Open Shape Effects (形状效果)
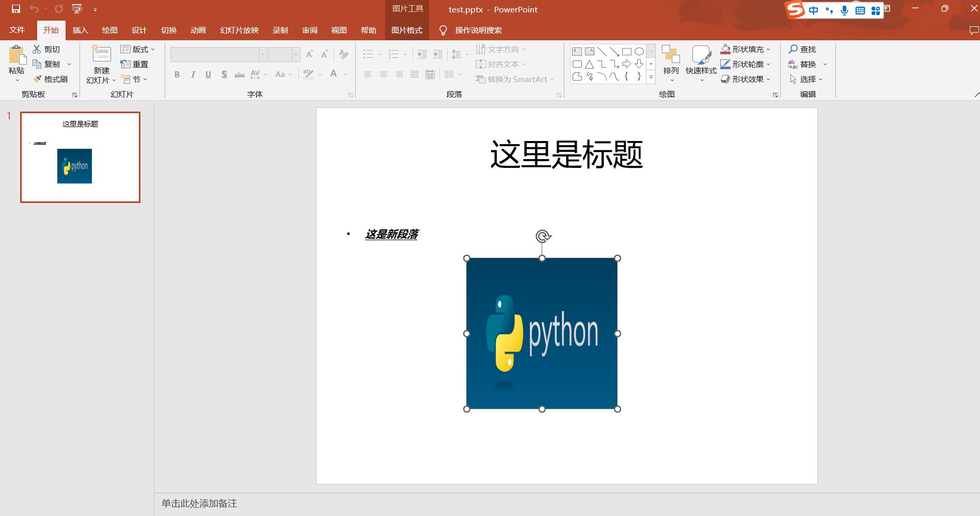This screenshot has height=516, width=980. pos(744,79)
